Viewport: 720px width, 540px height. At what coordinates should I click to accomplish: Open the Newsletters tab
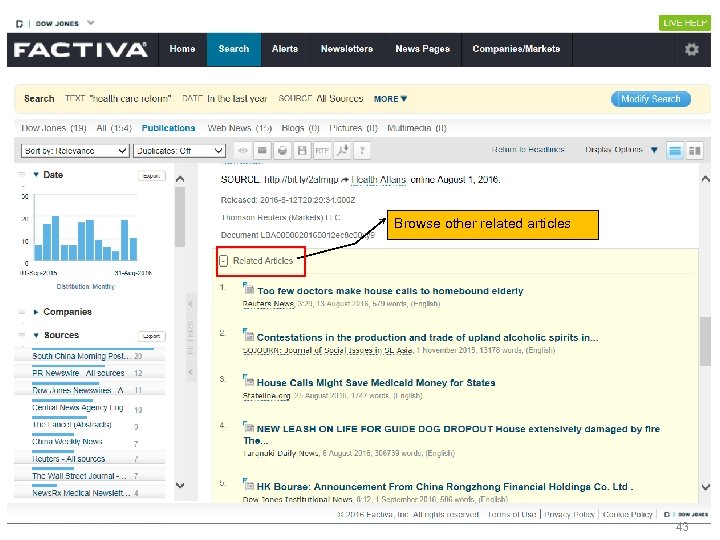347,49
